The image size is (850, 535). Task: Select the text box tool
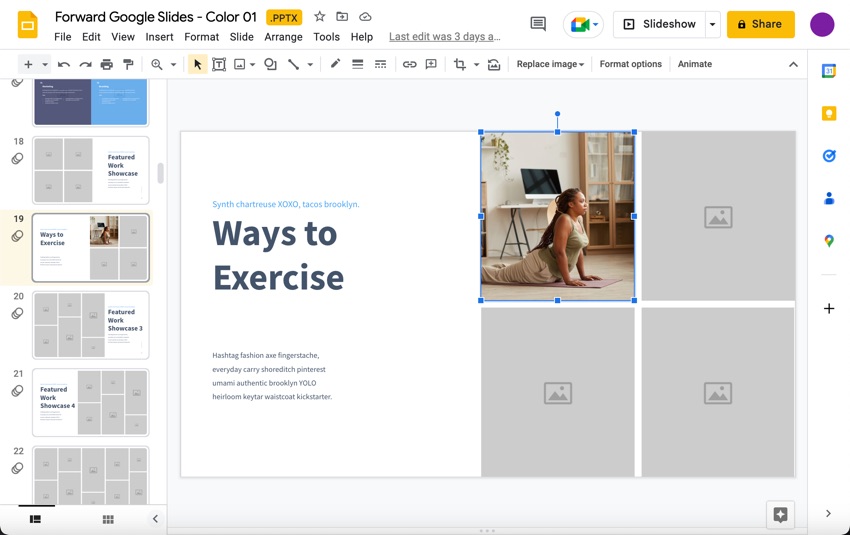[x=218, y=65]
